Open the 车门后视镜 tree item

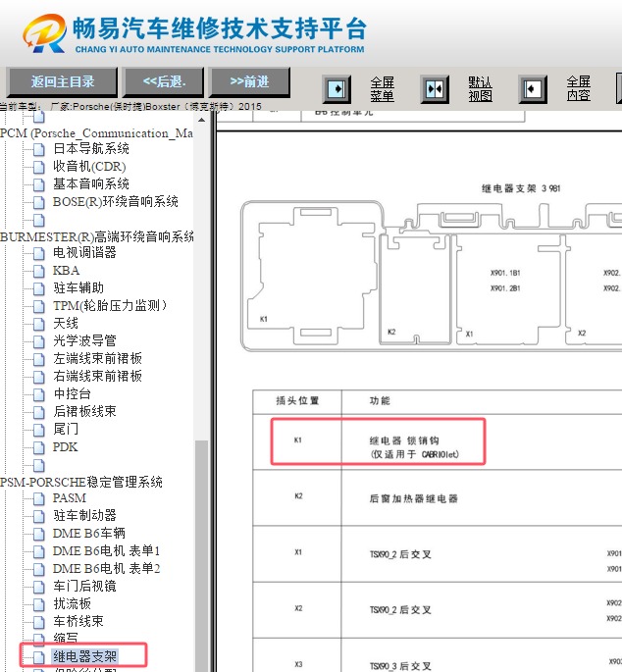coord(84,586)
